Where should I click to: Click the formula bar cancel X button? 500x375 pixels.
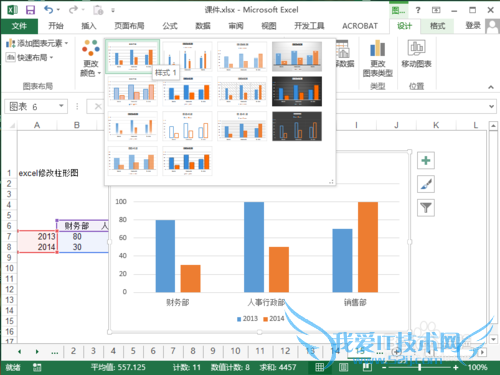click(x=98, y=106)
